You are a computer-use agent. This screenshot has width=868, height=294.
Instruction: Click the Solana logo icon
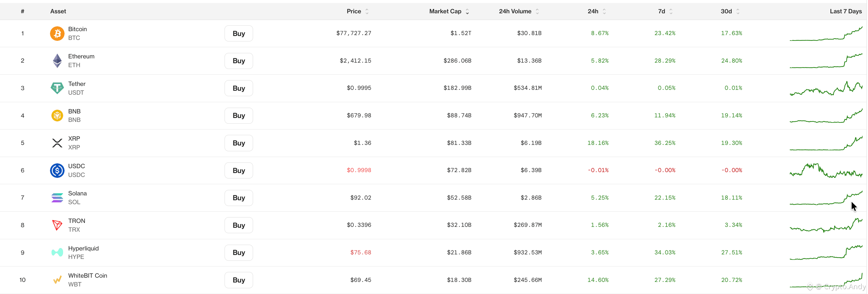[57, 198]
